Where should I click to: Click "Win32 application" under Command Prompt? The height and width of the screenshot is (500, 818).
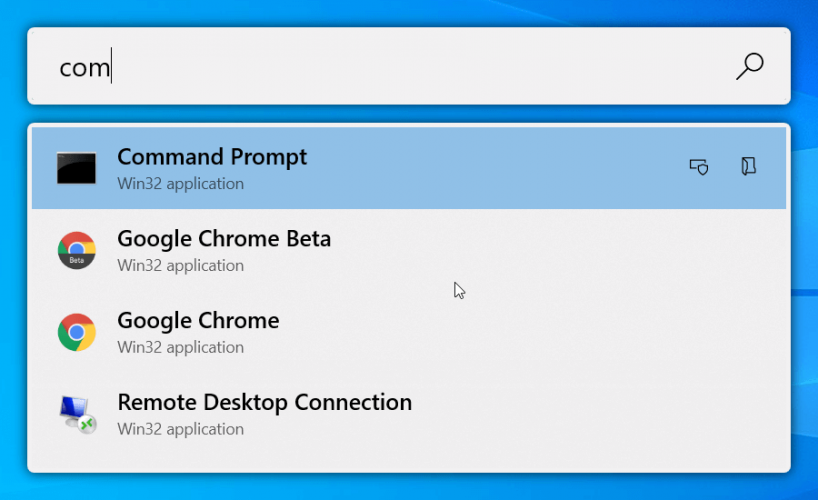pyautogui.click(x=181, y=184)
